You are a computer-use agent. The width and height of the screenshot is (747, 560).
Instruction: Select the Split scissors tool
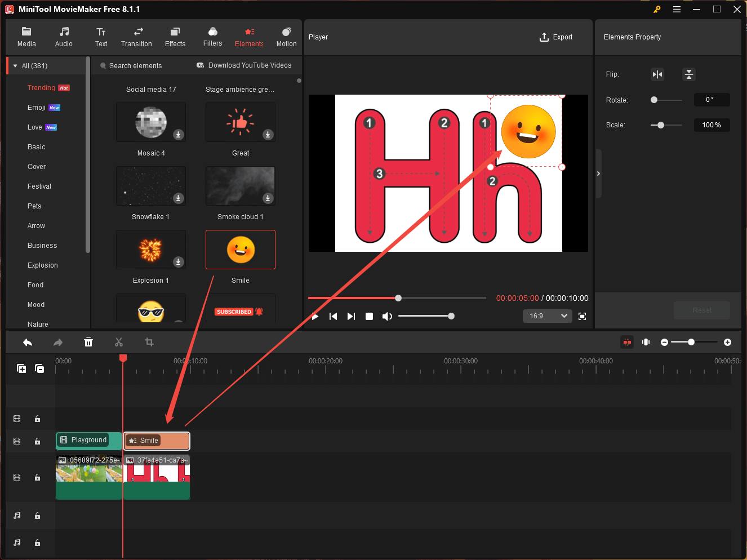119,342
